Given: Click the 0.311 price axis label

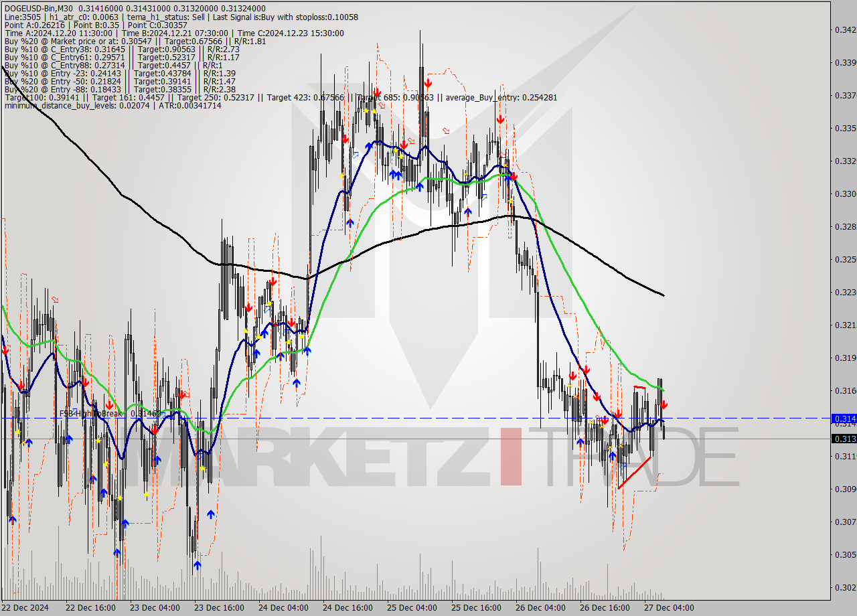Looking at the screenshot, I should pos(845,456).
